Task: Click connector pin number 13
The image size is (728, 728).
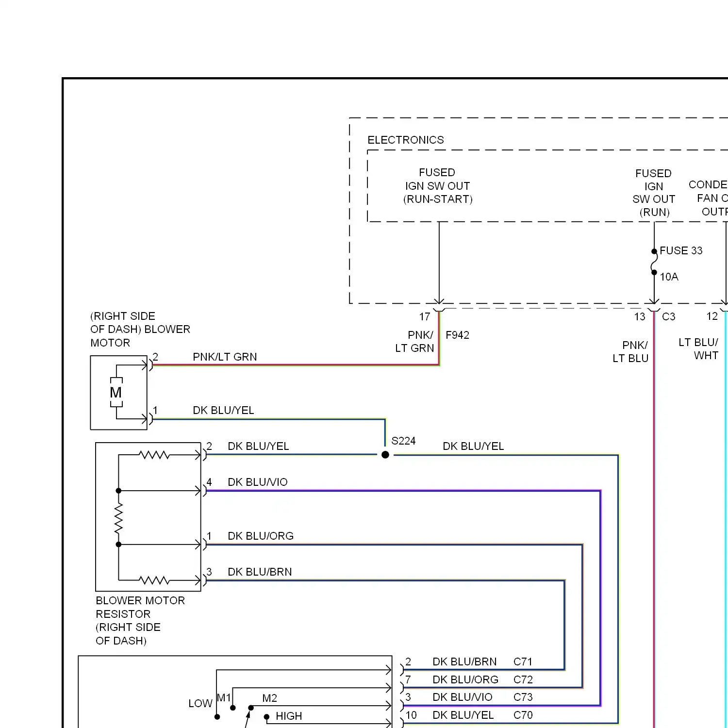Action: coord(640,317)
